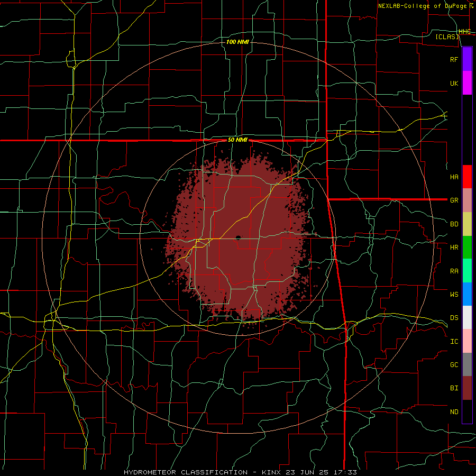Click the GC legend label

(454, 365)
